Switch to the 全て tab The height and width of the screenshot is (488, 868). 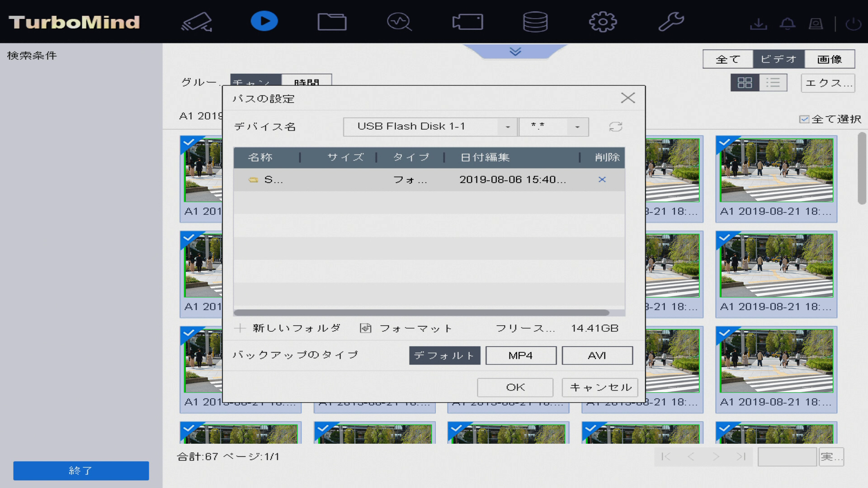tap(728, 59)
